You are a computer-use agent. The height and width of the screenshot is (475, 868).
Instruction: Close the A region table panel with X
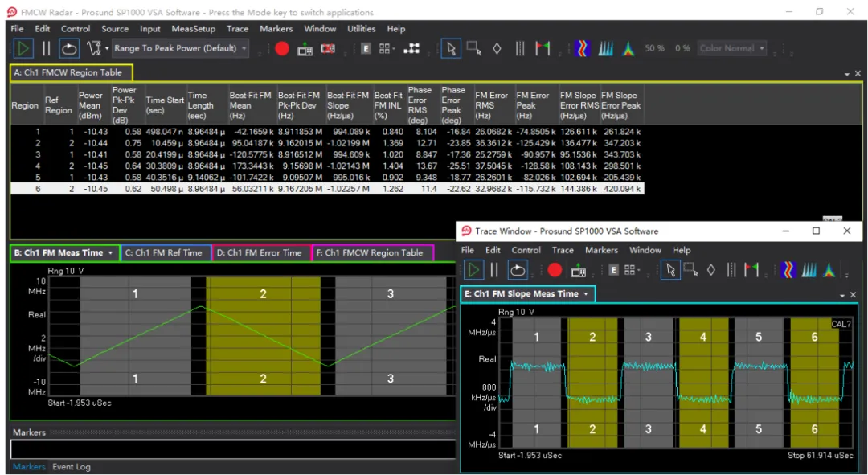[858, 74]
